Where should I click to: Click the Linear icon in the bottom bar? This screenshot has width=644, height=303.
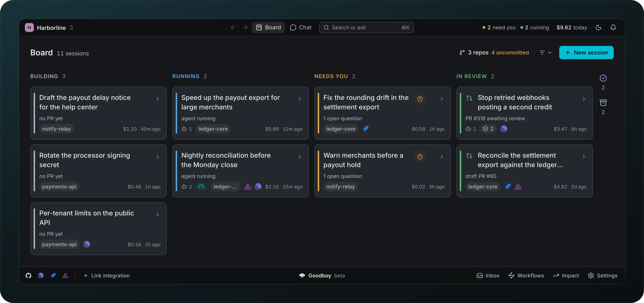pos(41,276)
